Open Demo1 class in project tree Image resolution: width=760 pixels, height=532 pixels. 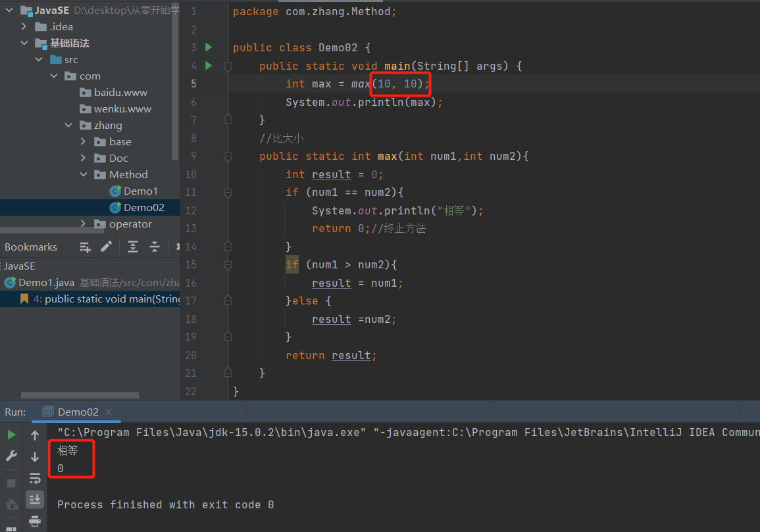click(141, 191)
